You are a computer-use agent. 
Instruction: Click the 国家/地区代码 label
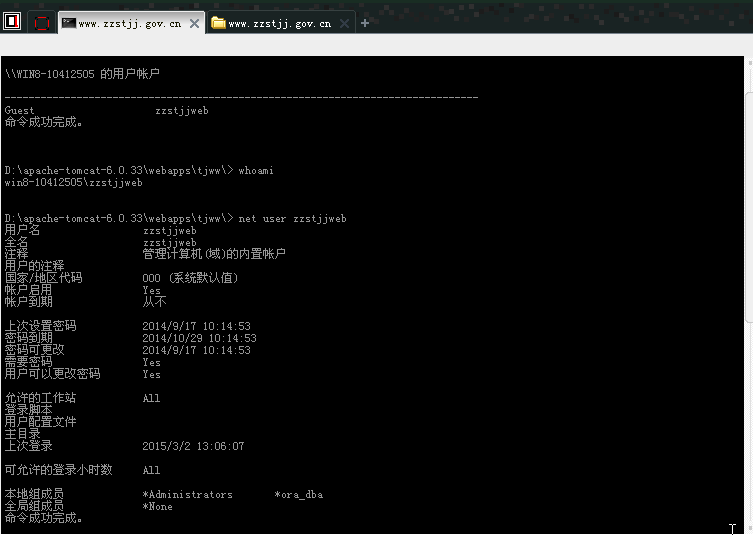tap(43, 278)
